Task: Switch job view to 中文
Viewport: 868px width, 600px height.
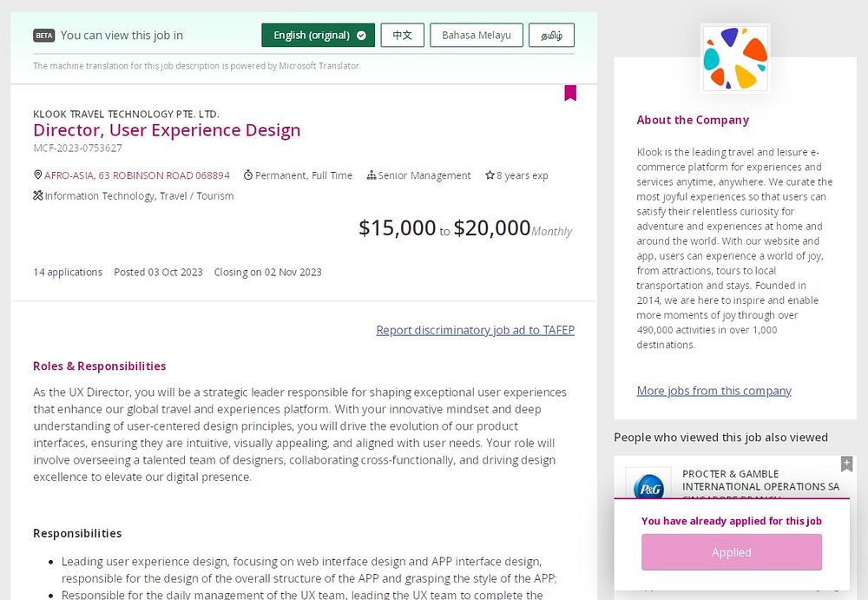Action: coord(402,36)
